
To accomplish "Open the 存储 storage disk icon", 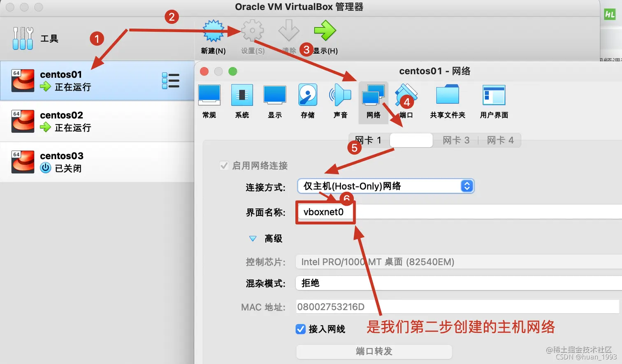I will tap(308, 95).
